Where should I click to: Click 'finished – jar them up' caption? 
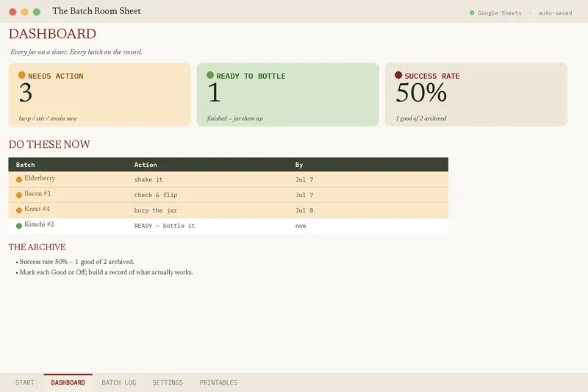click(x=234, y=118)
